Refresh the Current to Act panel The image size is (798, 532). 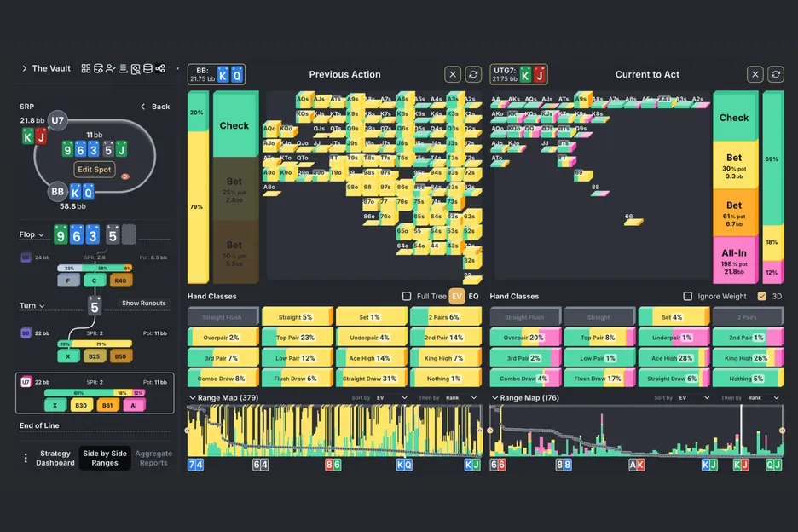click(x=776, y=74)
